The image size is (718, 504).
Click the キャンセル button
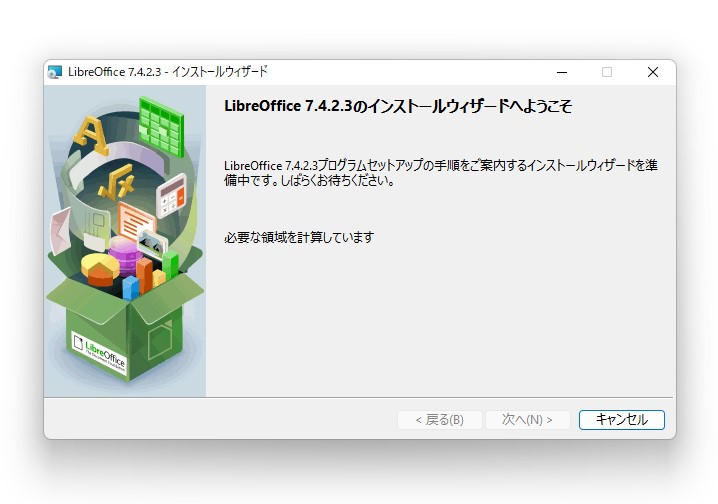tap(621, 419)
